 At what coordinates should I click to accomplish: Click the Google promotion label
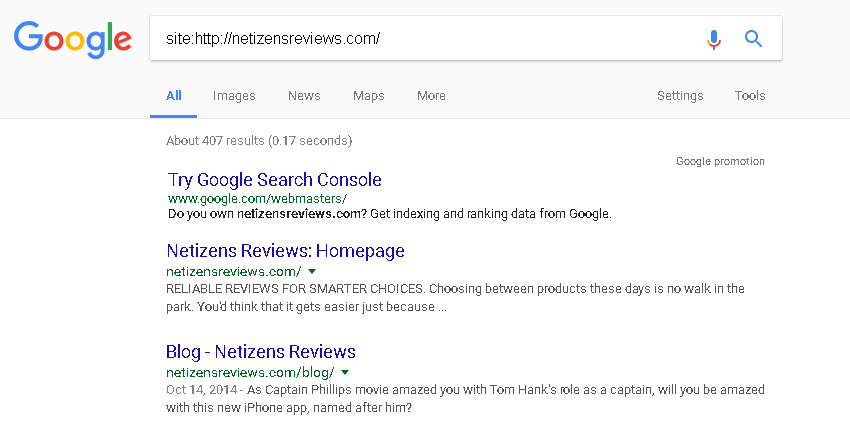coord(720,161)
